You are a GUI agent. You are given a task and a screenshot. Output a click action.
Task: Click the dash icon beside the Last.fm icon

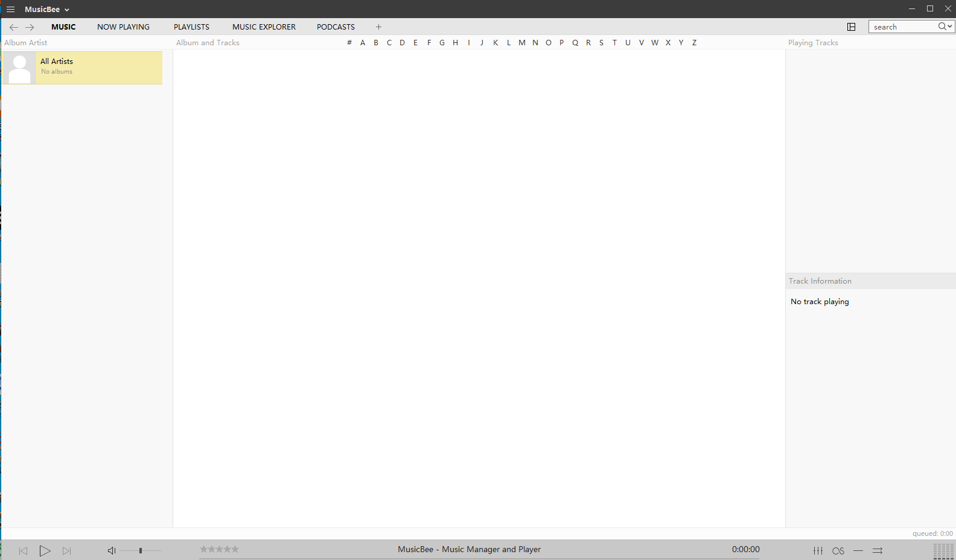tap(858, 550)
